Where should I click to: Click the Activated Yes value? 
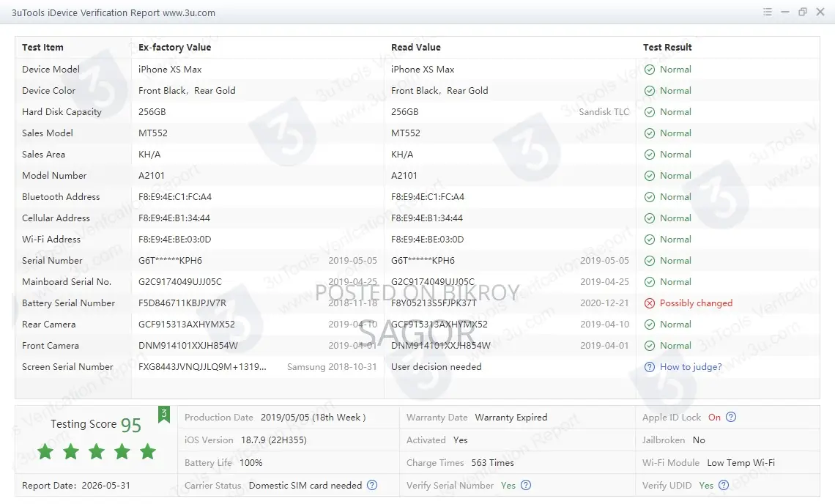(460, 440)
